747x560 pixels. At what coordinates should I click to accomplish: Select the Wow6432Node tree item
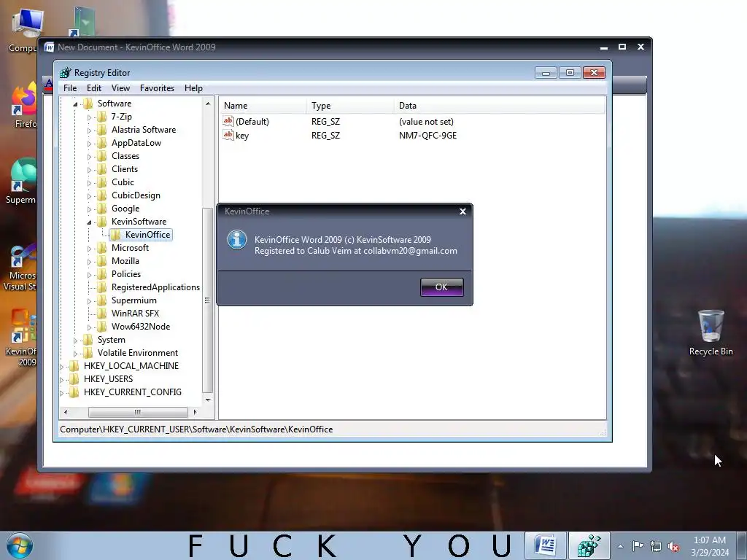coord(141,327)
